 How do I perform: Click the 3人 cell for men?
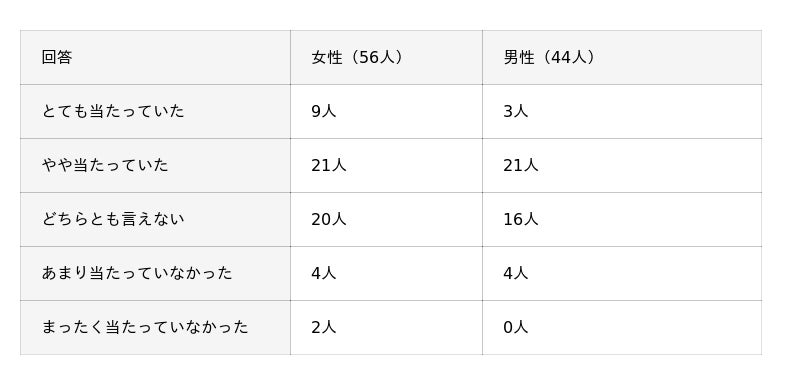coord(622,111)
